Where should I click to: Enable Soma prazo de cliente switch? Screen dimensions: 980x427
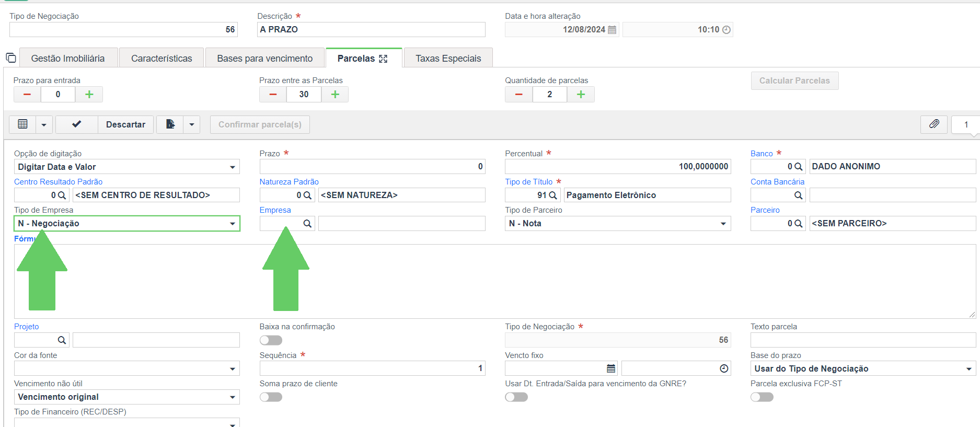(x=271, y=397)
